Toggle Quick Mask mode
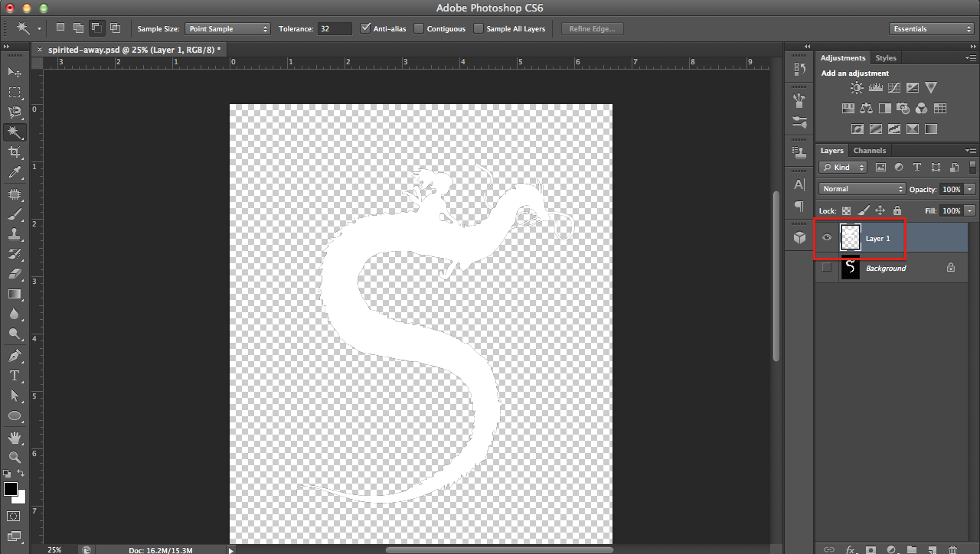The image size is (980, 554). pos(14,517)
